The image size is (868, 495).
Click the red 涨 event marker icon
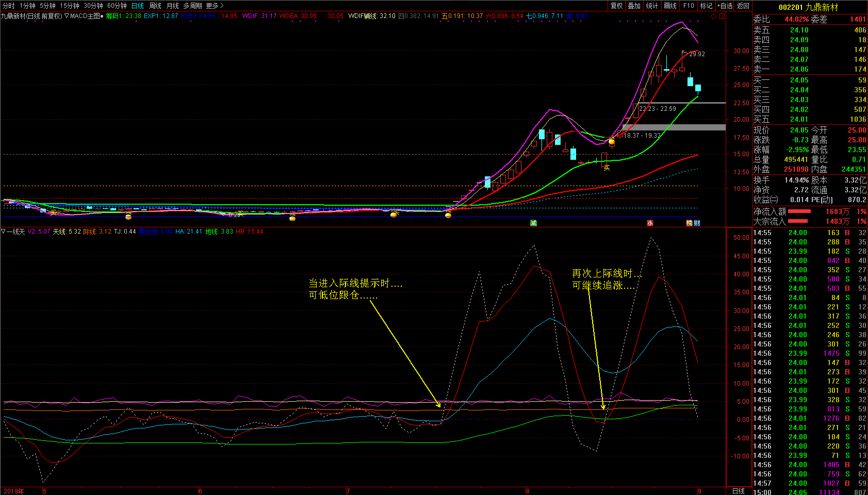[x=650, y=223]
